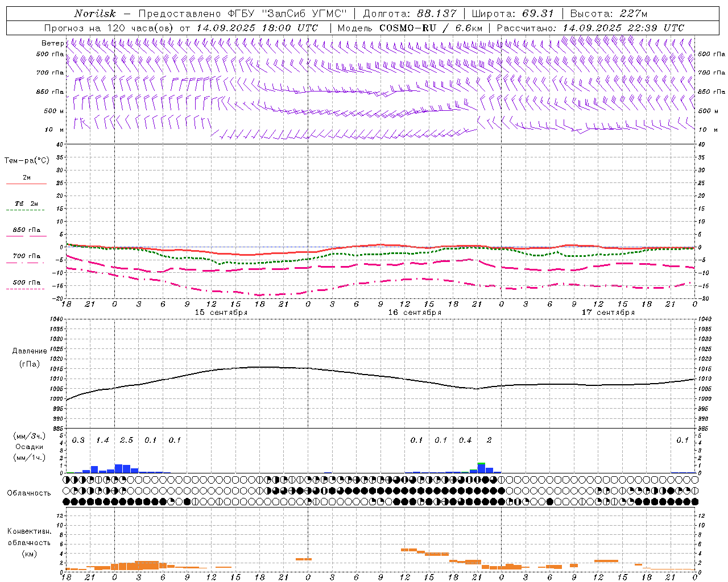The height and width of the screenshot is (582, 728).
Task: Select the 'Высота: 227м' elevation text
Action: click(609, 14)
